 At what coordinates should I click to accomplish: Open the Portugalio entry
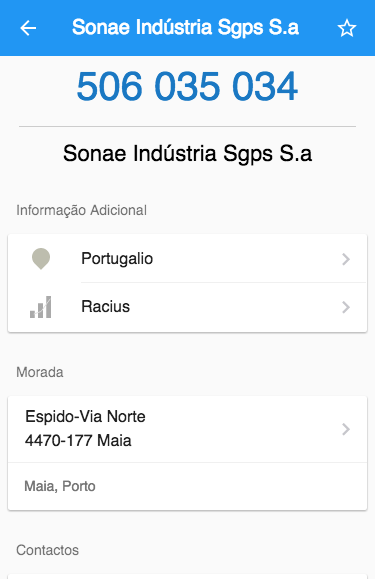pos(188,258)
